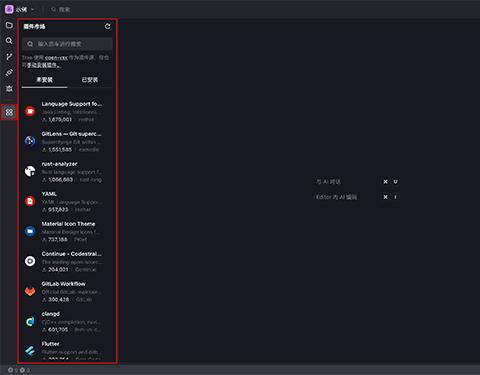Click the open-vsx link
The height and width of the screenshot is (375, 480).
point(56,58)
